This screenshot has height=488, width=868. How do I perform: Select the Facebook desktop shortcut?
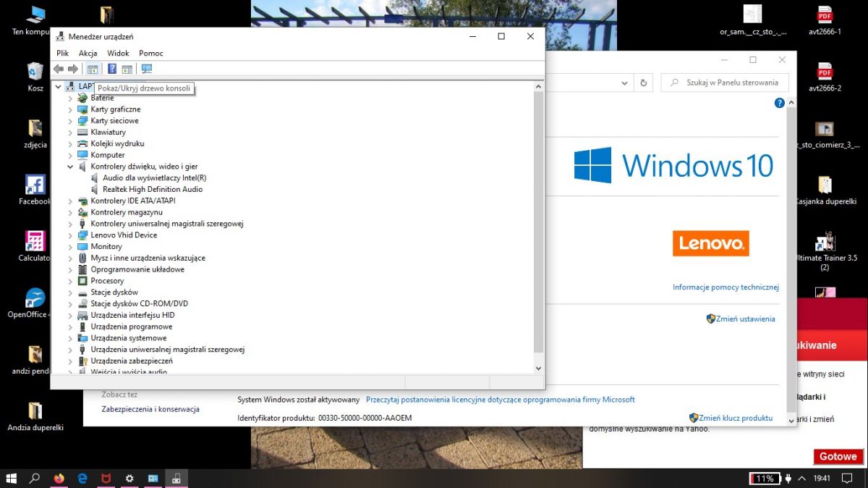35,190
